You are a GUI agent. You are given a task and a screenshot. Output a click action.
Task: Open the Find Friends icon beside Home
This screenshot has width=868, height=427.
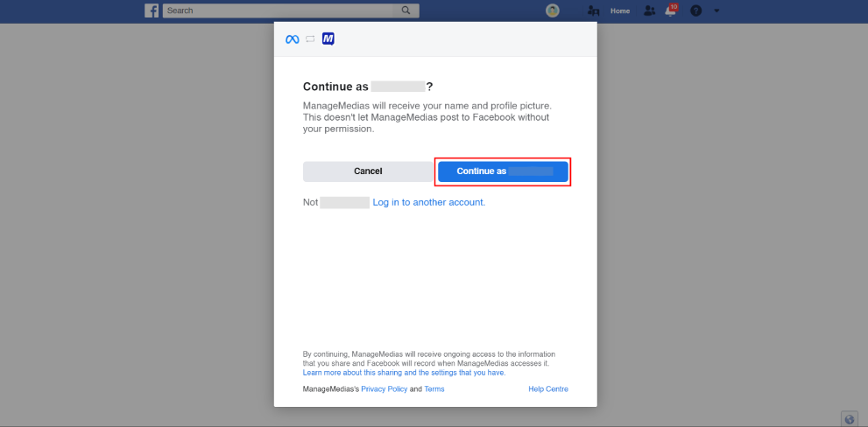(594, 10)
